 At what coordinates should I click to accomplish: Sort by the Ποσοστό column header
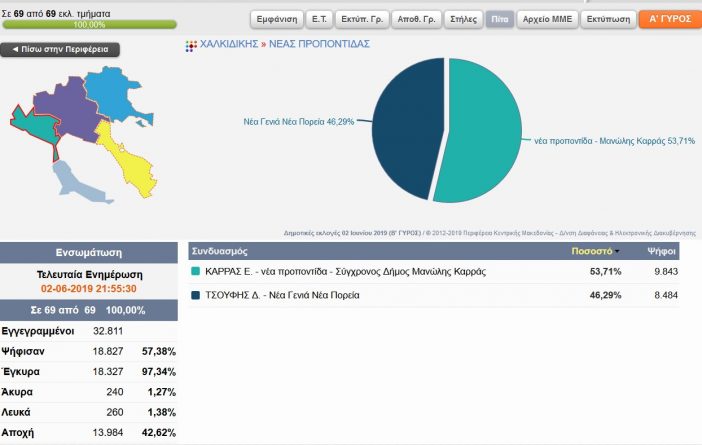pos(592,251)
